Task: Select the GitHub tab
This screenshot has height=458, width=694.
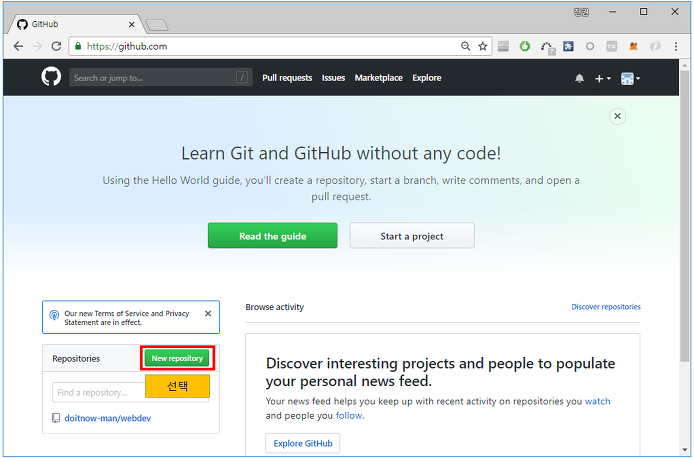Action: pos(75,24)
